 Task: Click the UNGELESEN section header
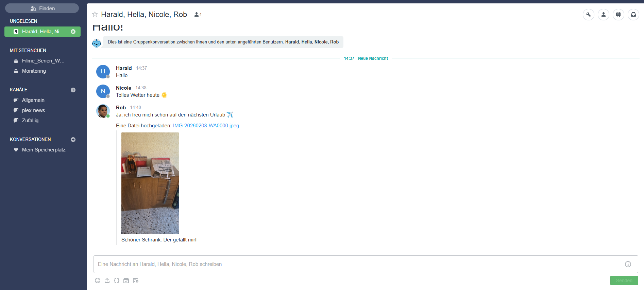coord(23,21)
